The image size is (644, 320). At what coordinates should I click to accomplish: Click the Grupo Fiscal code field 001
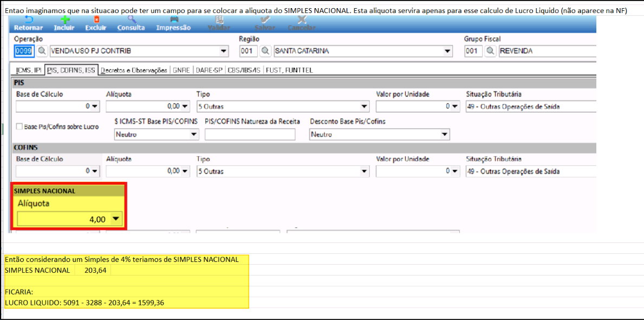(x=473, y=52)
